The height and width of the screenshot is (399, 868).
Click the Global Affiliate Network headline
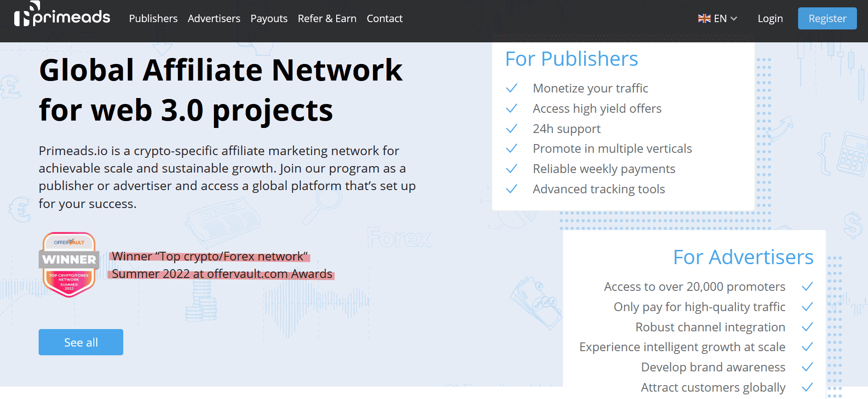tap(221, 90)
